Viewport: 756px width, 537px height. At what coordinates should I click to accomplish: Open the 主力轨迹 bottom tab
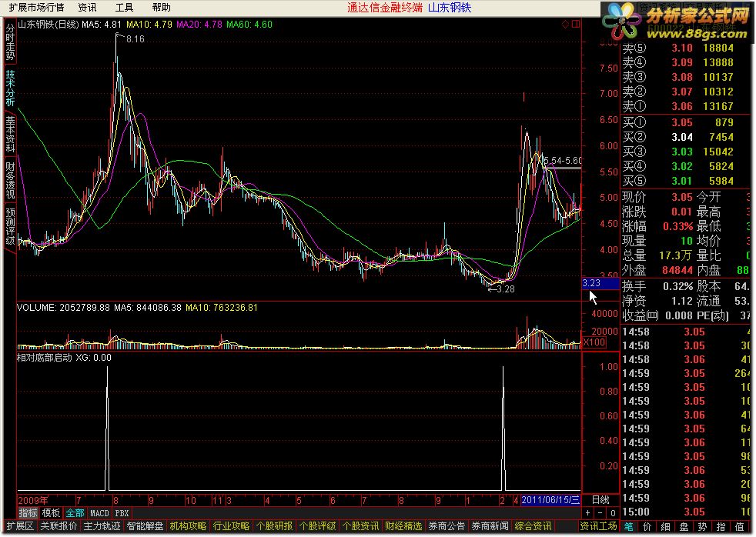click(102, 526)
